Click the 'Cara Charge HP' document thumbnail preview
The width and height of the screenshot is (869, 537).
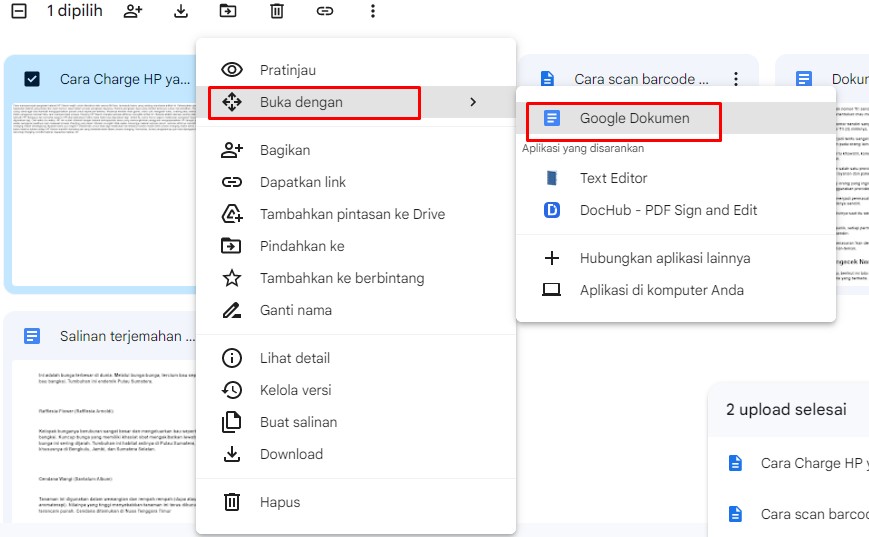[104, 194]
